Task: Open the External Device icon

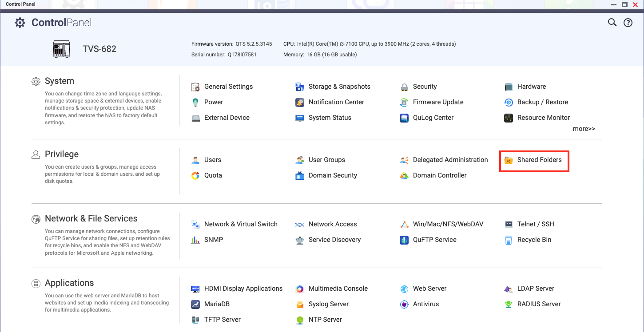Action: [195, 118]
